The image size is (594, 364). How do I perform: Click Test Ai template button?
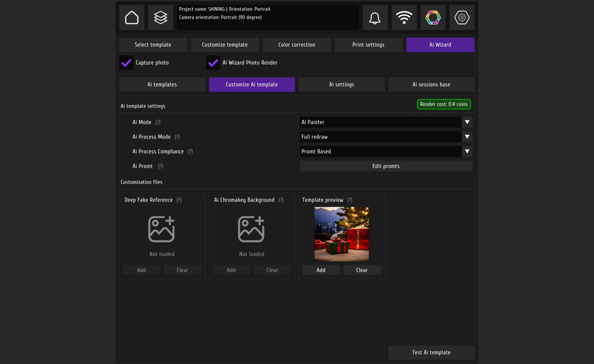point(431,353)
